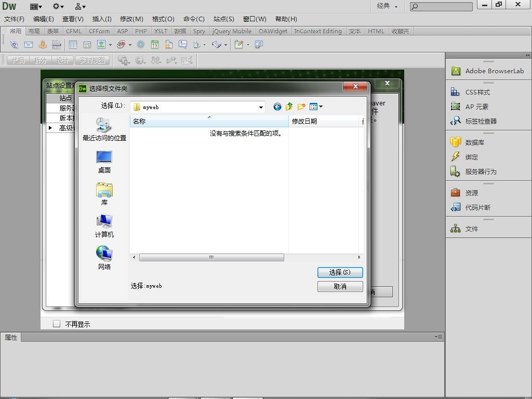Go back using the blue back arrow

coord(277,107)
